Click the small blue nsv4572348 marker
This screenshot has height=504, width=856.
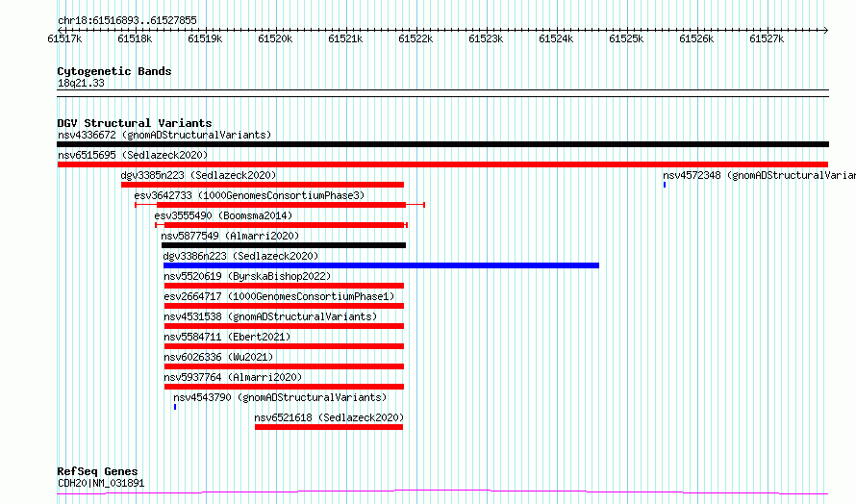665,185
